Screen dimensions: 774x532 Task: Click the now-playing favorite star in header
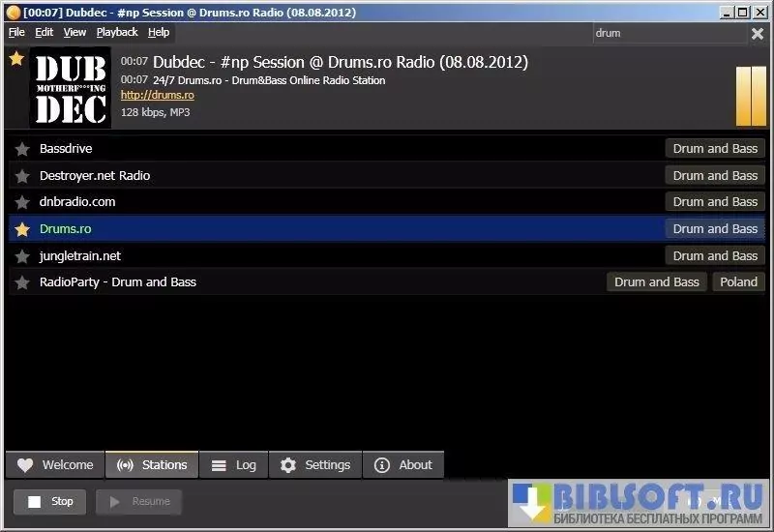tap(15, 59)
